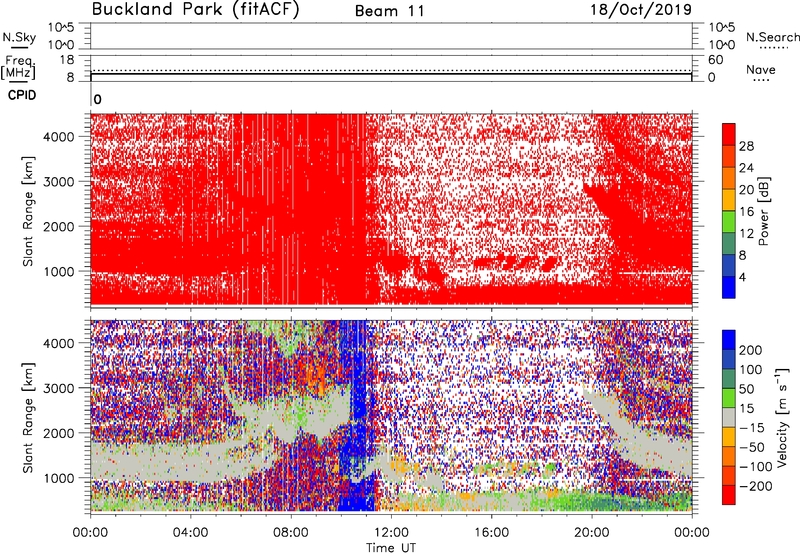Click the Buckland Park (fitACF) title

point(195,10)
